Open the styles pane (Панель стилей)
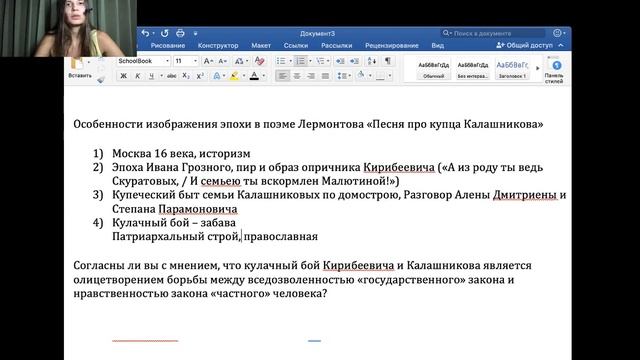This screenshot has height=360, width=640. [555, 70]
